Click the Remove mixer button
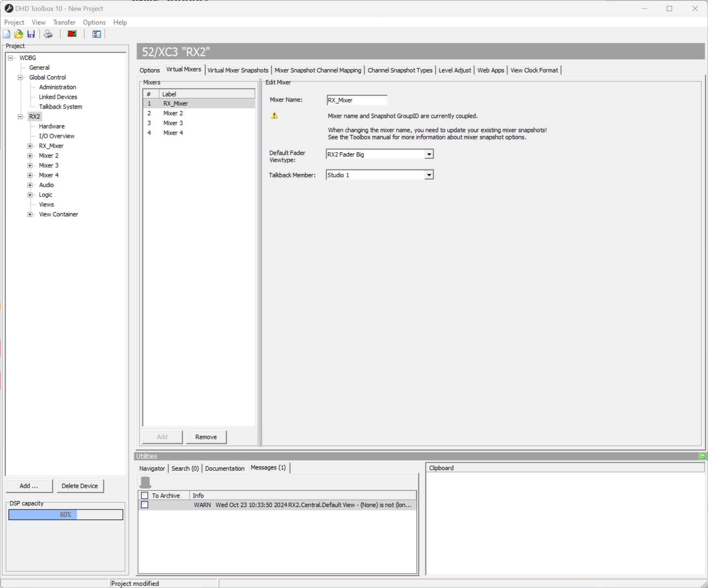 pyautogui.click(x=206, y=437)
